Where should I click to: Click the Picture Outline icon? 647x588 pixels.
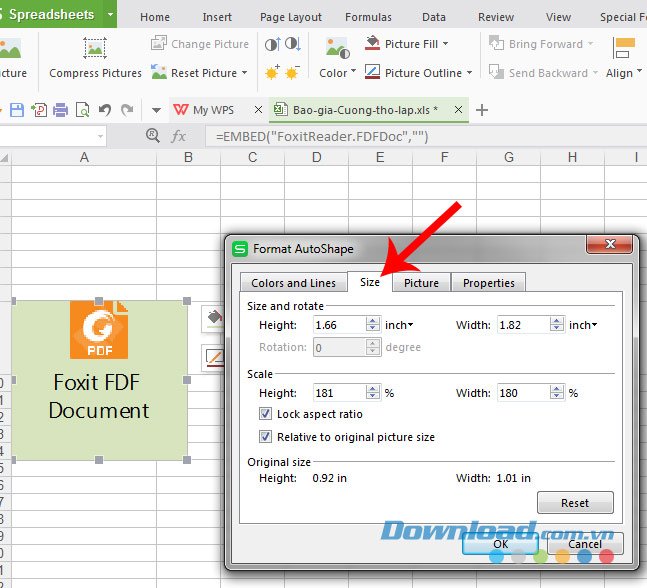pos(373,72)
